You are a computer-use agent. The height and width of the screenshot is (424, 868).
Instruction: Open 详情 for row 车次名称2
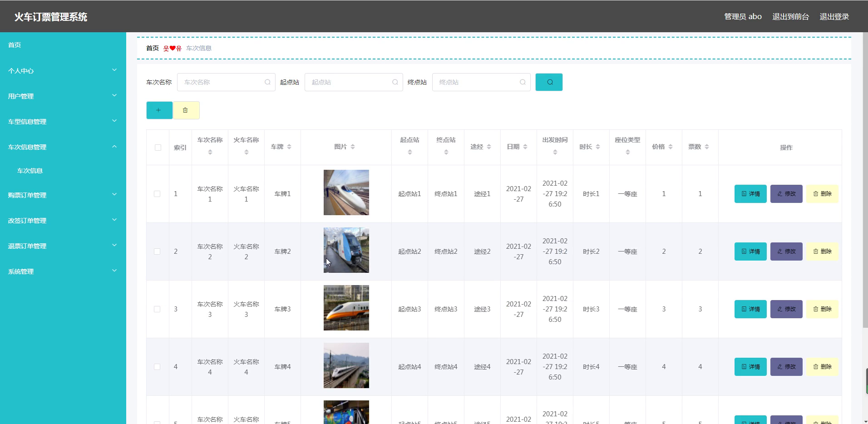coord(750,251)
